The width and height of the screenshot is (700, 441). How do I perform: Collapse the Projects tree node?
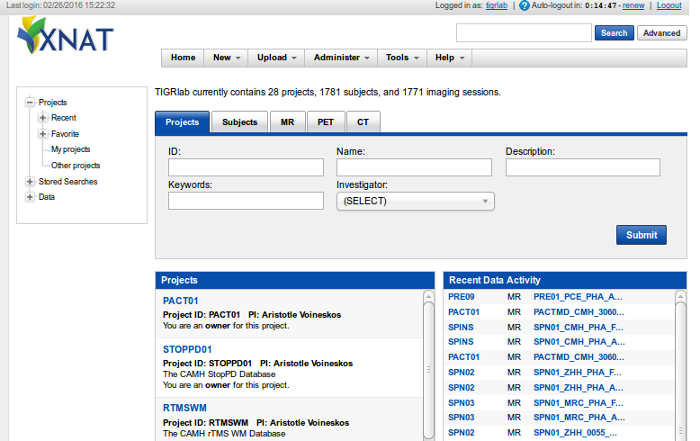30,102
